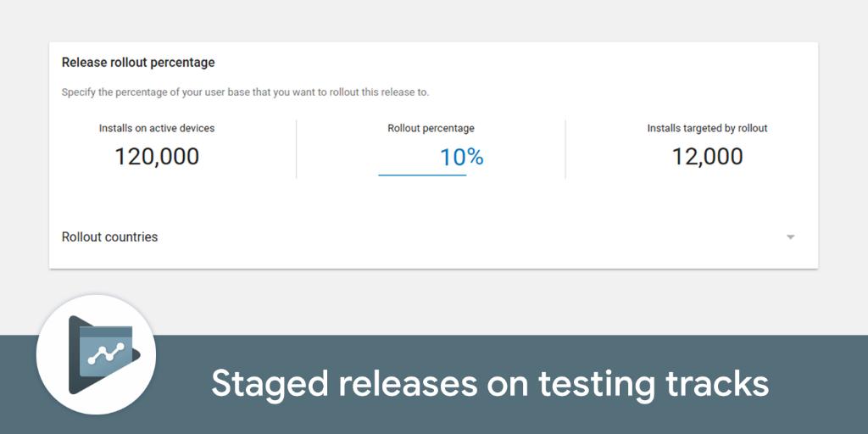This screenshot has width=868, height=434.
Task: Click the percent sign after the 10 value
Action: point(476,157)
